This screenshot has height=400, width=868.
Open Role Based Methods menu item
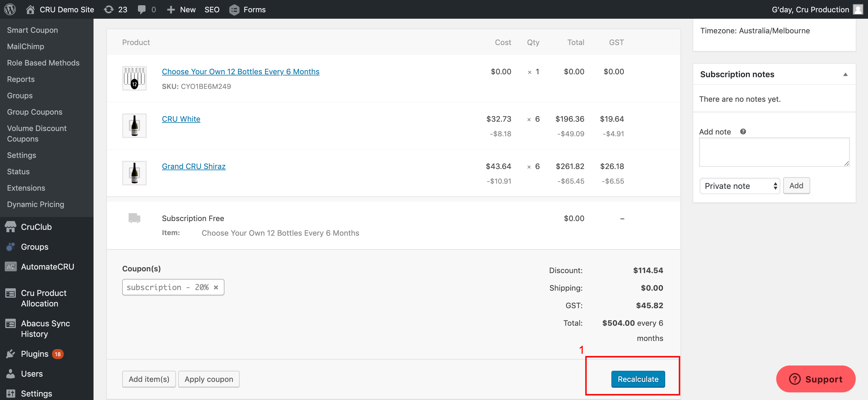(43, 63)
